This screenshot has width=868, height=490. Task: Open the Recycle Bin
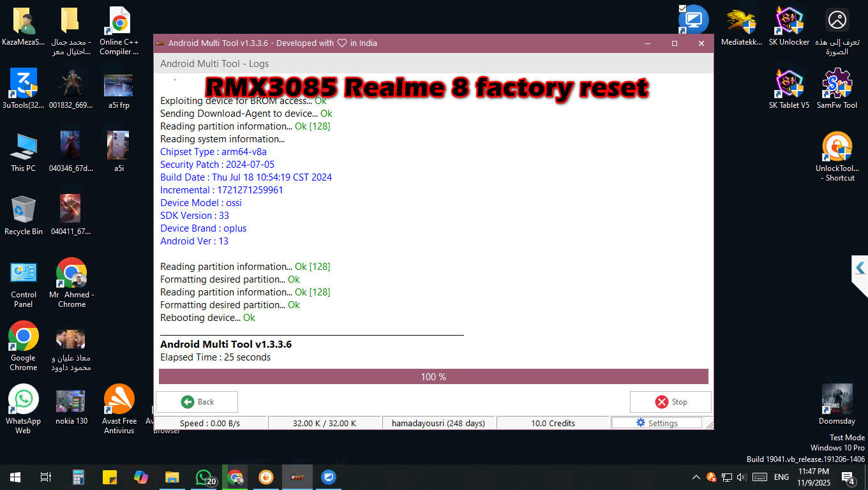pos(24,216)
